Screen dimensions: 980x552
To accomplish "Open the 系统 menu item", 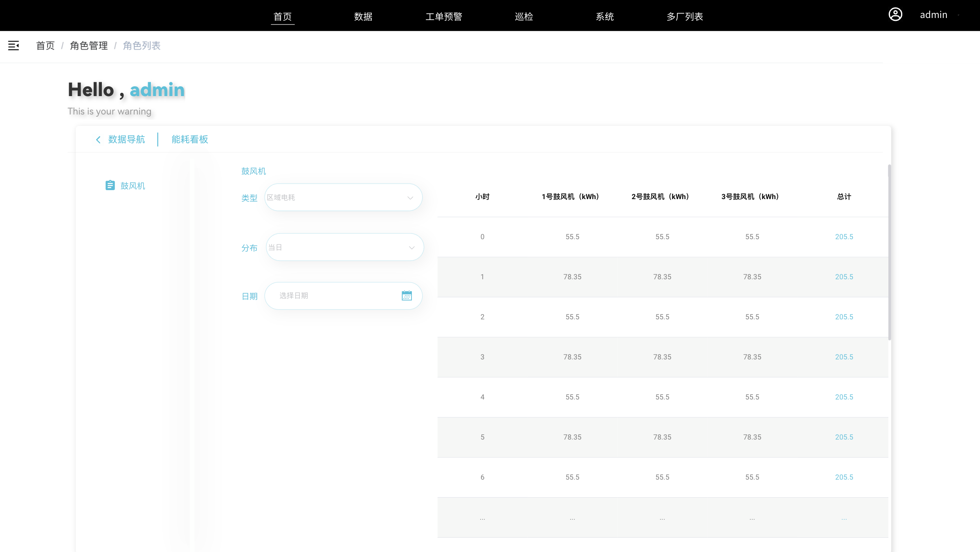I will coord(605,17).
